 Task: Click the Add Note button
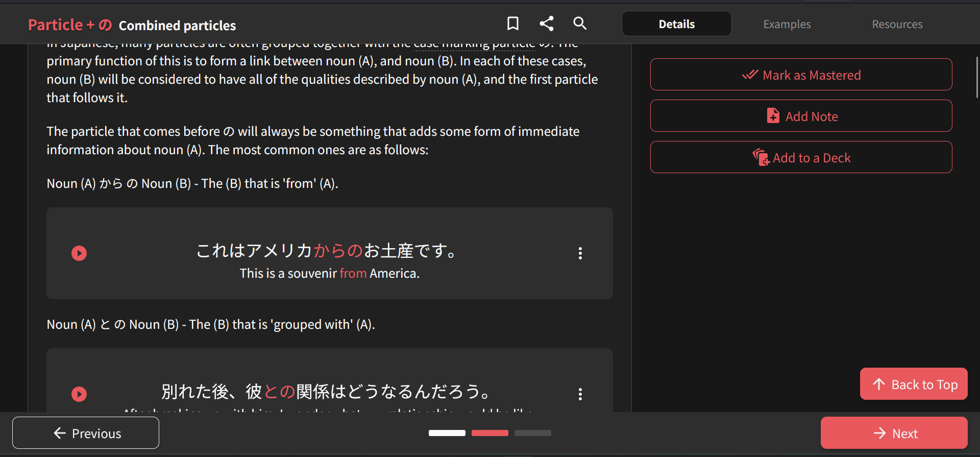(801, 116)
